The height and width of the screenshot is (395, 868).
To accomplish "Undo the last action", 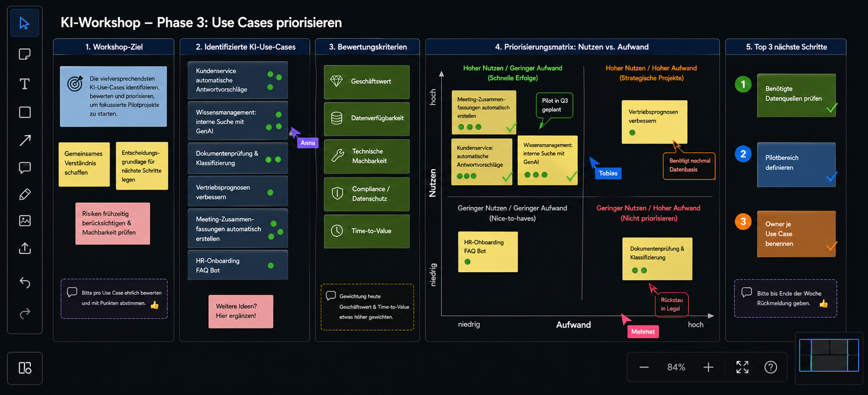I will tap(24, 282).
